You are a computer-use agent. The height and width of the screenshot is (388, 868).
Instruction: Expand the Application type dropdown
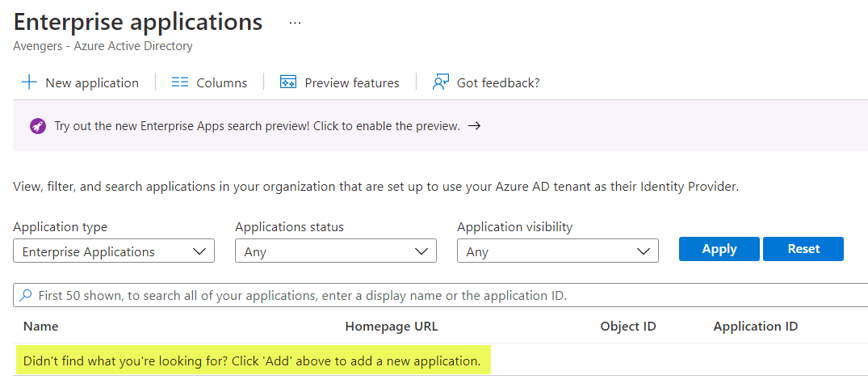click(x=114, y=251)
